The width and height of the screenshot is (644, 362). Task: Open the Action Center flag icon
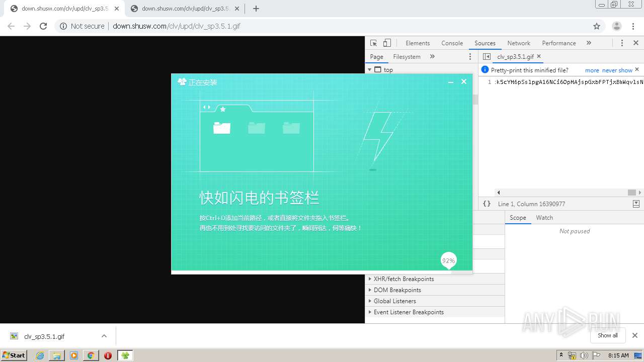[596, 355]
